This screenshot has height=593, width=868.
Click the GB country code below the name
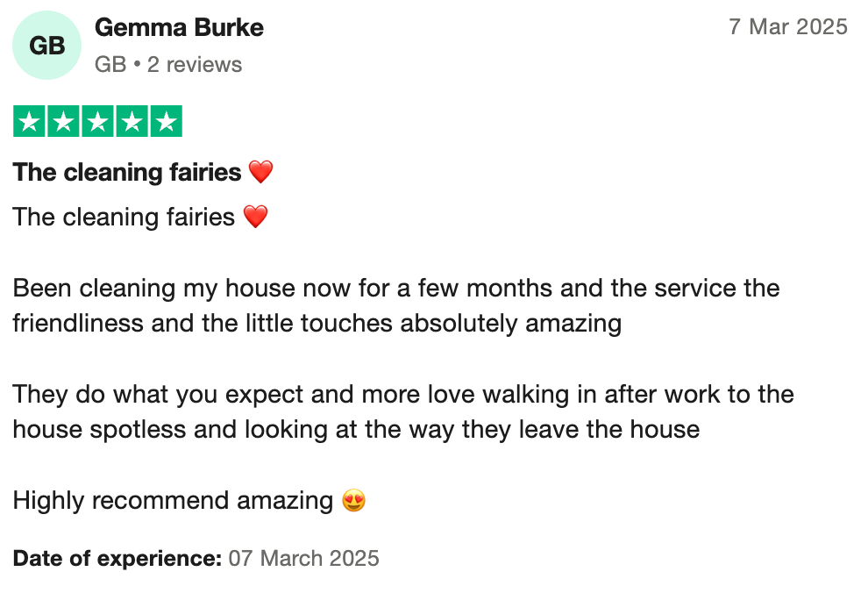[x=110, y=65]
